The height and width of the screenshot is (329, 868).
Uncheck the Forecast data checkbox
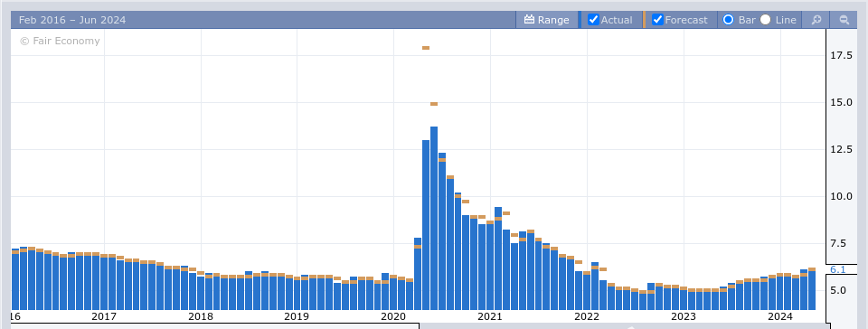(657, 20)
